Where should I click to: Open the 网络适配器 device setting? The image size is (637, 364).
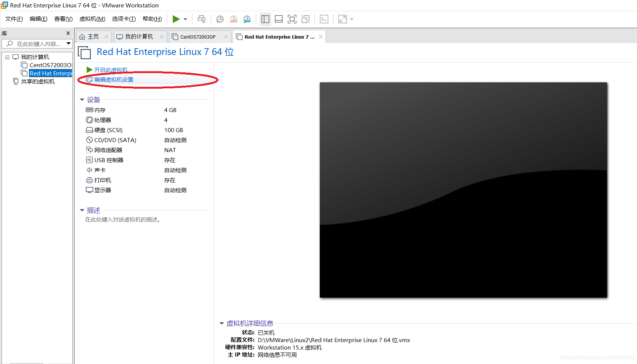point(104,150)
